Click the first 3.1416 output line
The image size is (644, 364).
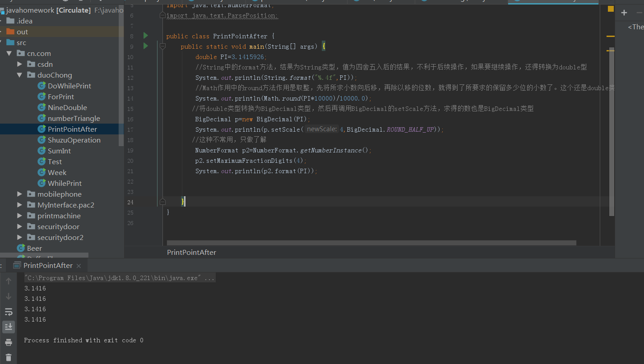(x=35, y=289)
